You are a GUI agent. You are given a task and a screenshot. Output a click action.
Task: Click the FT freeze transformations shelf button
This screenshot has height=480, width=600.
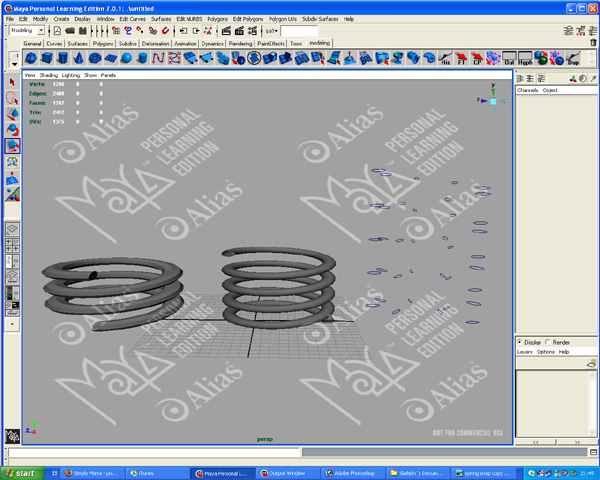461,58
